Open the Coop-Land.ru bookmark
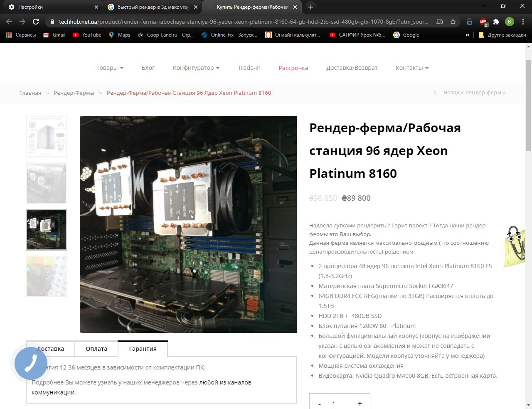532x409 pixels. coord(166,35)
